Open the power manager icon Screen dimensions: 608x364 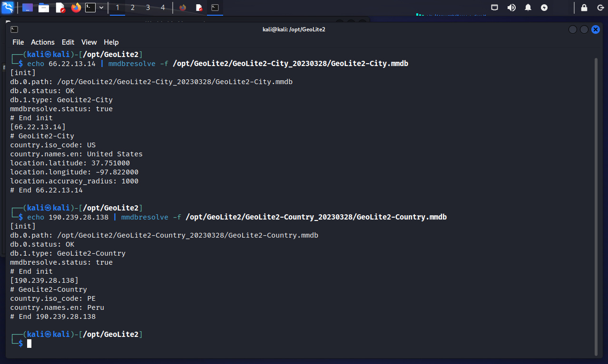click(x=544, y=8)
